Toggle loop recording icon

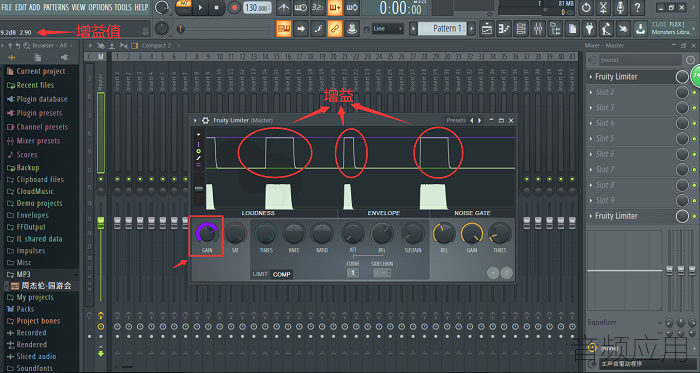click(352, 7)
